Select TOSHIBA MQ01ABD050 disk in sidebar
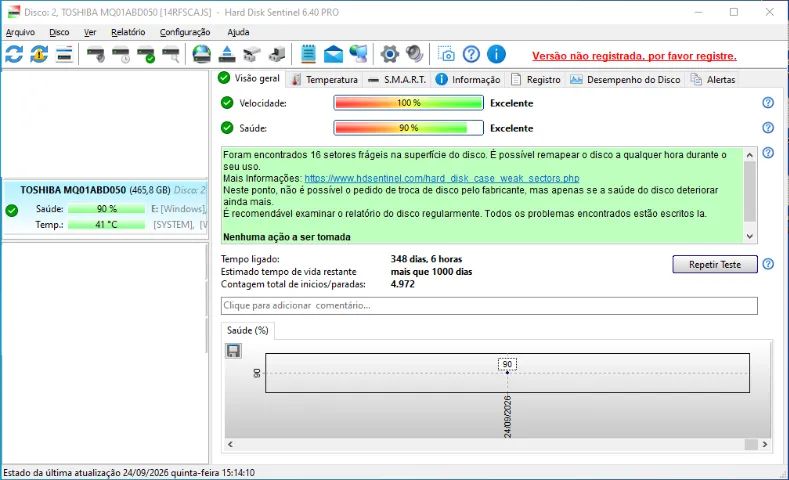This screenshot has width=789, height=480. coord(105,207)
